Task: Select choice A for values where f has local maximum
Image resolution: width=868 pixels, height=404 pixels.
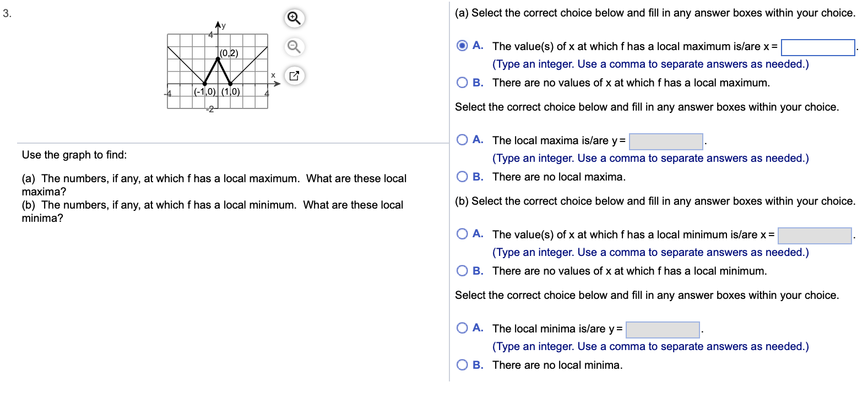Action: click(x=462, y=46)
